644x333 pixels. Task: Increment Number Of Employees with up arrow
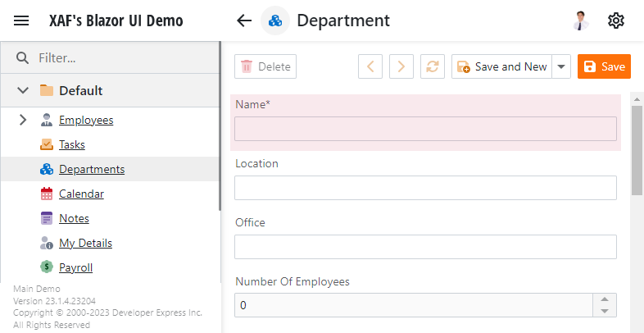(x=604, y=299)
